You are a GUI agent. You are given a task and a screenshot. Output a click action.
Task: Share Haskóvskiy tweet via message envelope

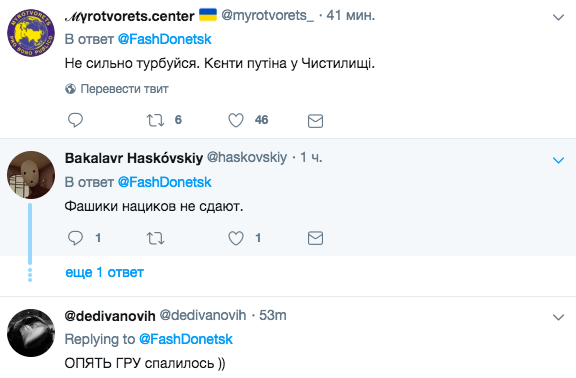click(315, 238)
